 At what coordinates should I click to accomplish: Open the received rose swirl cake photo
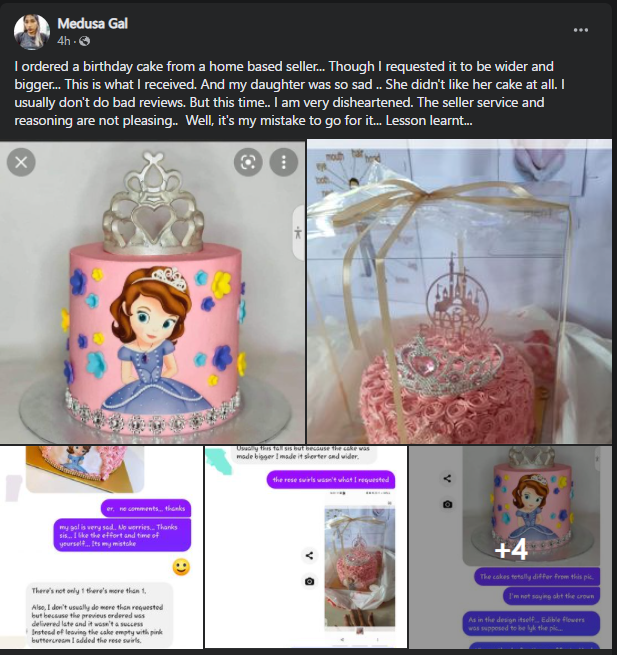(x=459, y=292)
